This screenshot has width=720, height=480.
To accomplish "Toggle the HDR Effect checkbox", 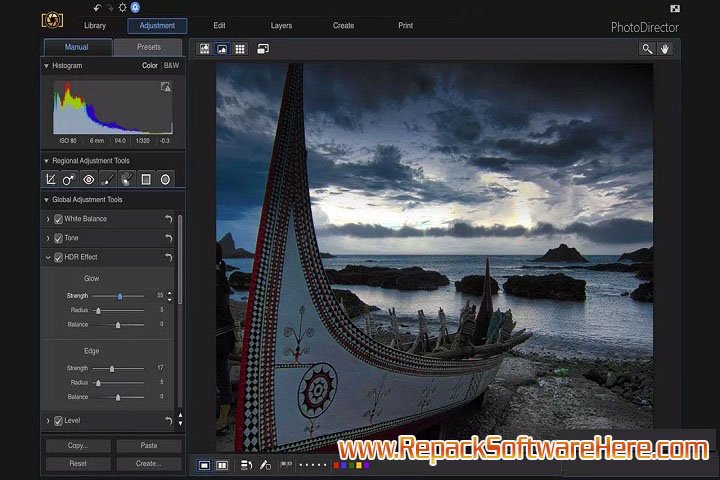I will [58, 257].
